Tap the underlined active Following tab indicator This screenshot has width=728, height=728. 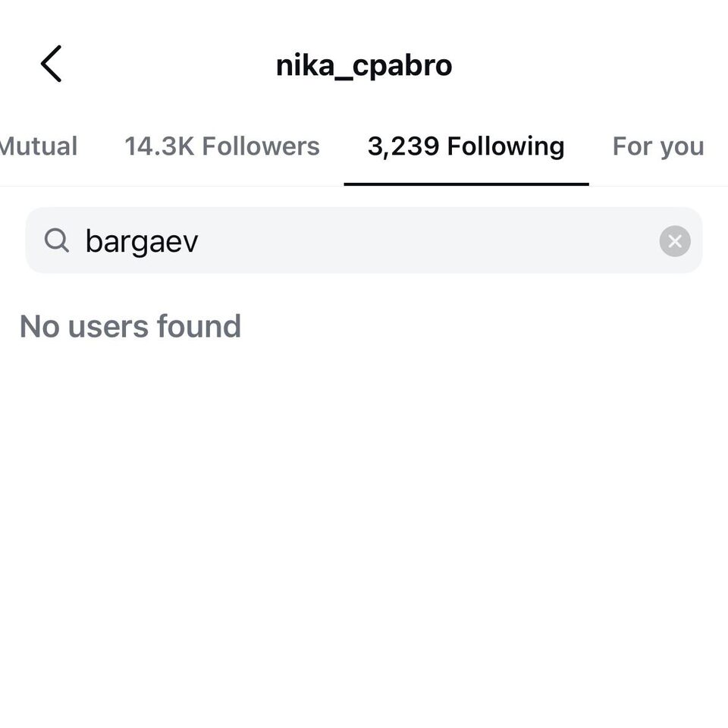click(466, 184)
